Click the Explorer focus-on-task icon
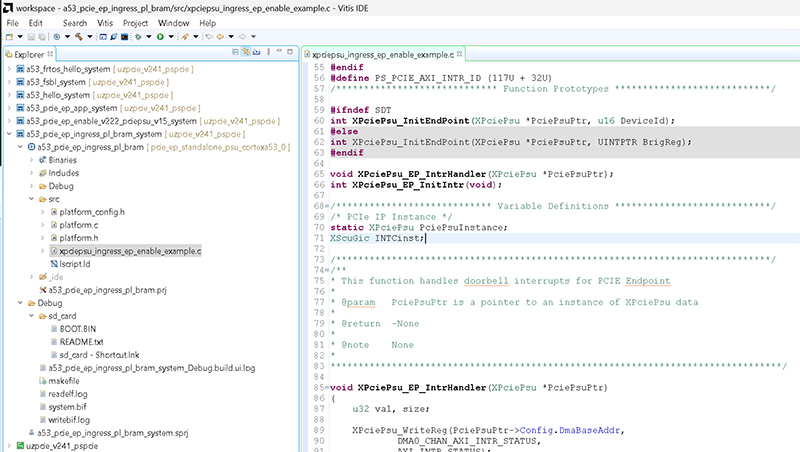This screenshot has height=452, width=800. coord(257,52)
